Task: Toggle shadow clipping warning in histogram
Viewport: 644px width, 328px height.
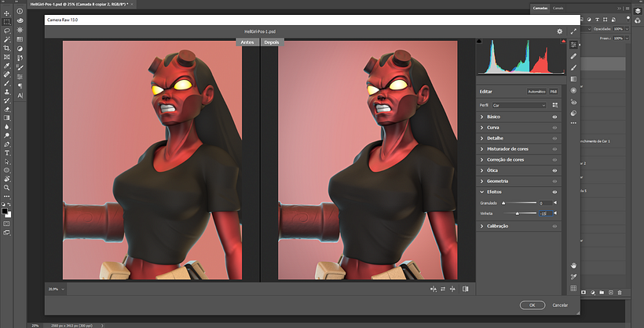Action: point(479,42)
